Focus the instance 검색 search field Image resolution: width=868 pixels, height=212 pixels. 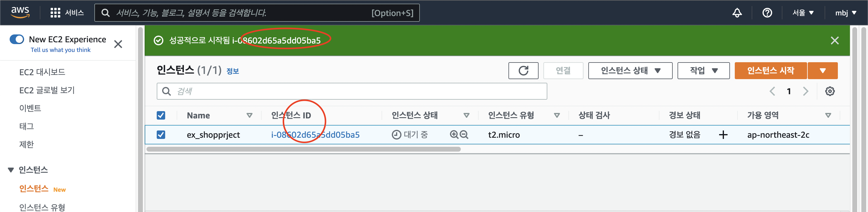pos(351,91)
